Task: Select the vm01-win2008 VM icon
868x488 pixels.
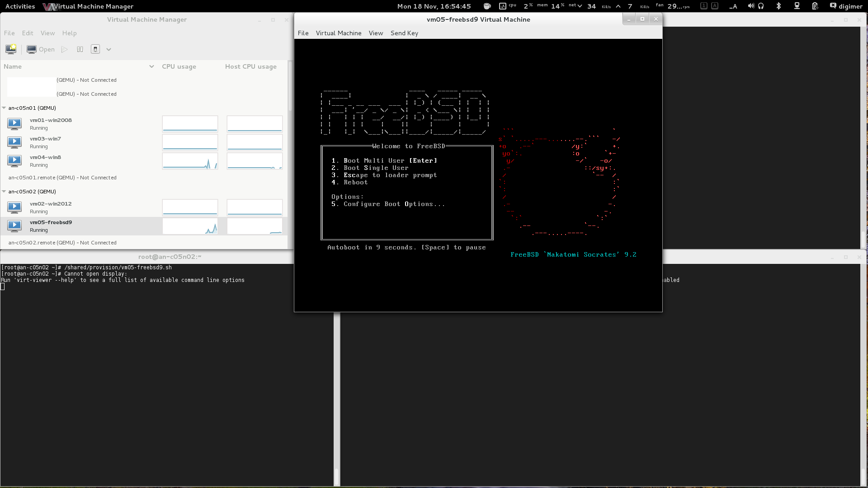Action: click(x=14, y=123)
